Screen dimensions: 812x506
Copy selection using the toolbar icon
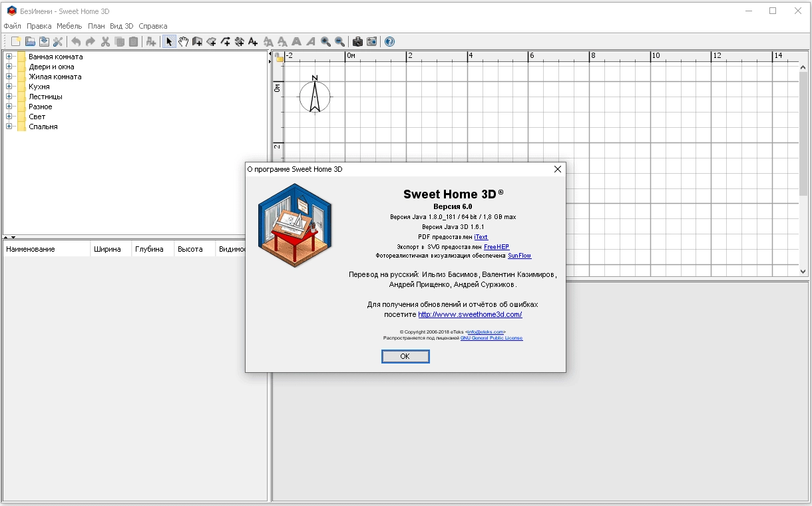[x=119, y=42]
